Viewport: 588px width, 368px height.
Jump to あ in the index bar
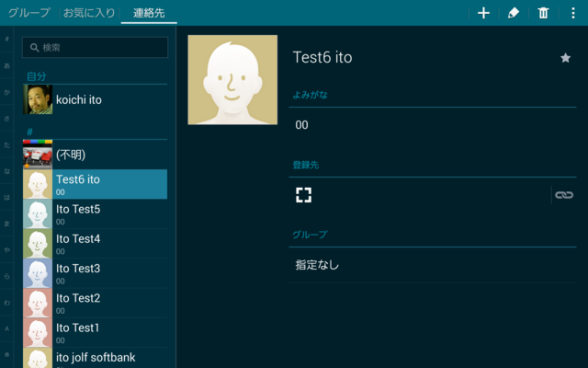(6, 65)
